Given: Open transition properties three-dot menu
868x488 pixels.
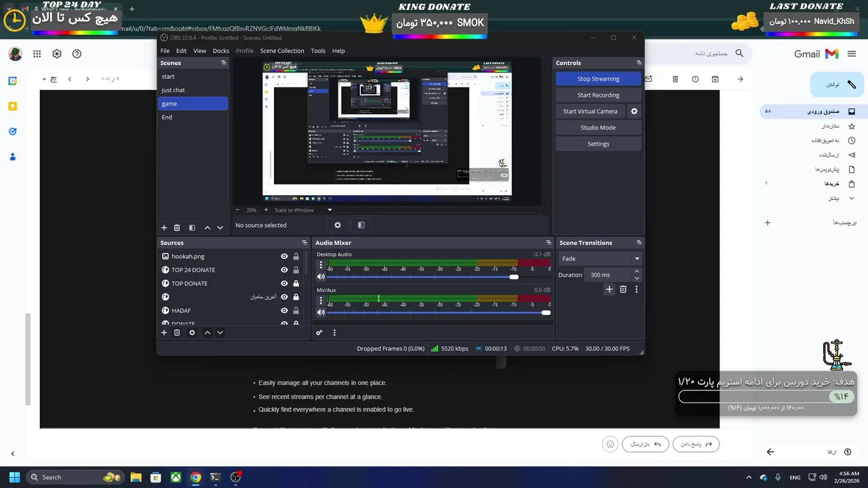Looking at the screenshot, I should [x=636, y=289].
